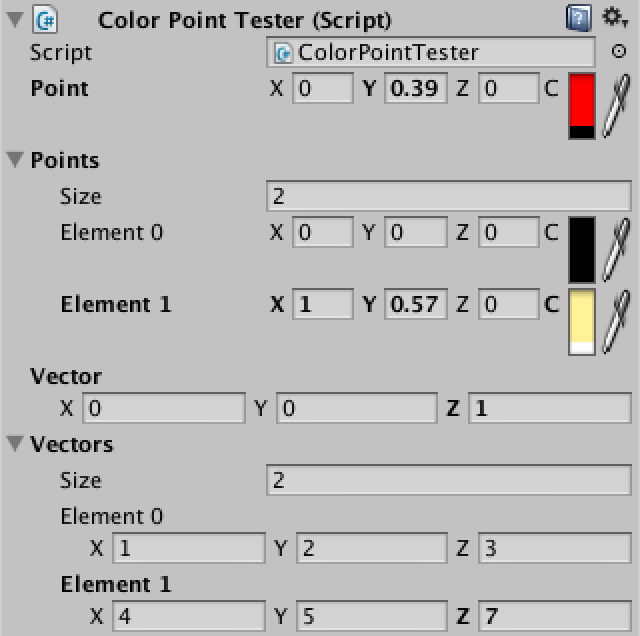
Task: Click the object picker circle beside ColorPointTester
Action: pyautogui.click(x=618, y=51)
